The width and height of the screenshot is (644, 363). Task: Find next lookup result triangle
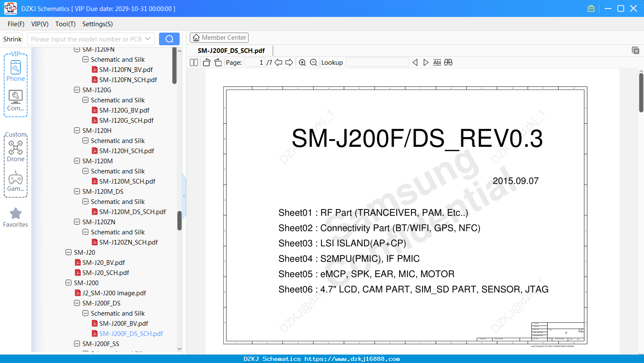tap(426, 63)
